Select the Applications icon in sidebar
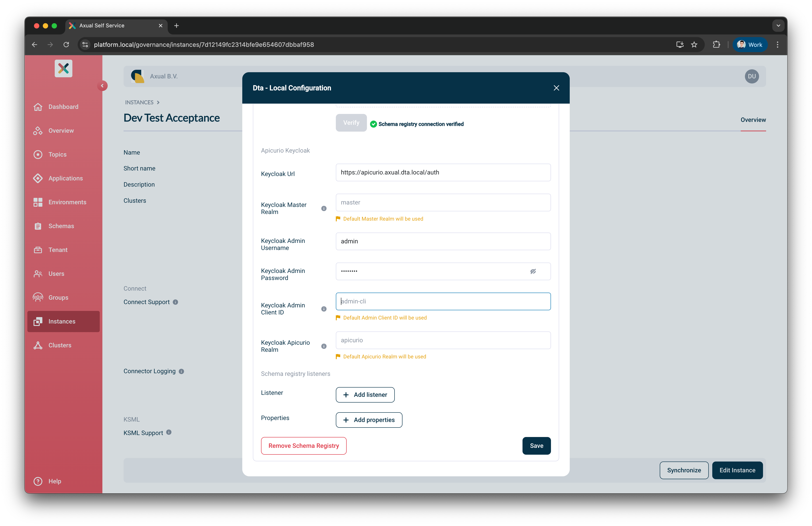 pyautogui.click(x=38, y=178)
